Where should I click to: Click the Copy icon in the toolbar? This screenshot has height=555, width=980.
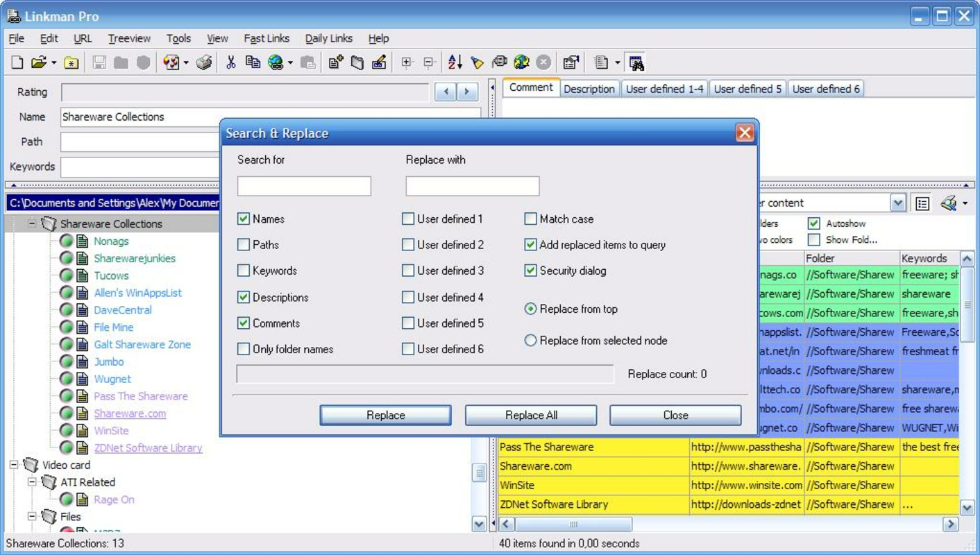point(253,62)
